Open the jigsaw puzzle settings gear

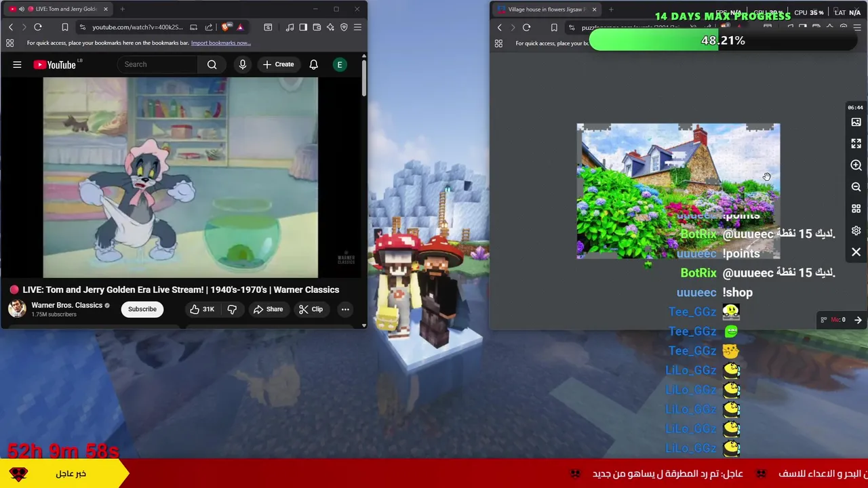[856, 230]
